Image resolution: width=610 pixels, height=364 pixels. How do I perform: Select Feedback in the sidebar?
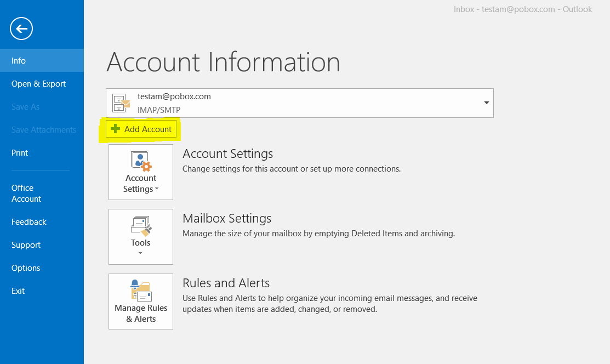click(x=42, y=222)
